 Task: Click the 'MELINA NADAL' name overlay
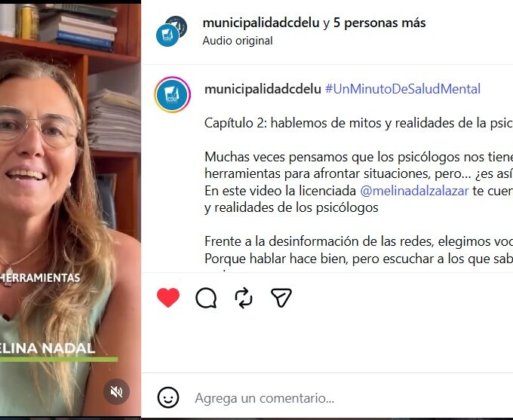[48, 348]
